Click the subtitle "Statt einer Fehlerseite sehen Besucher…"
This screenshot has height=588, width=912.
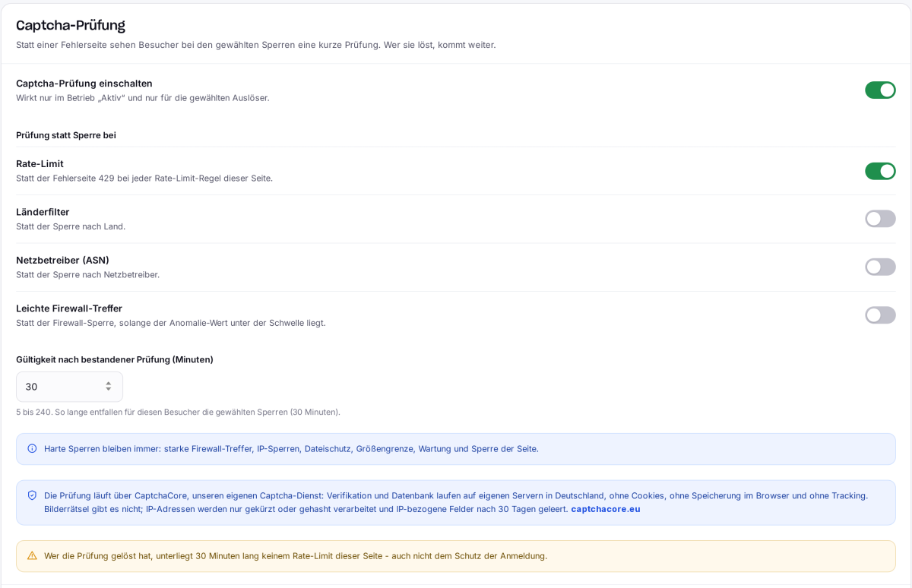click(x=256, y=45)
